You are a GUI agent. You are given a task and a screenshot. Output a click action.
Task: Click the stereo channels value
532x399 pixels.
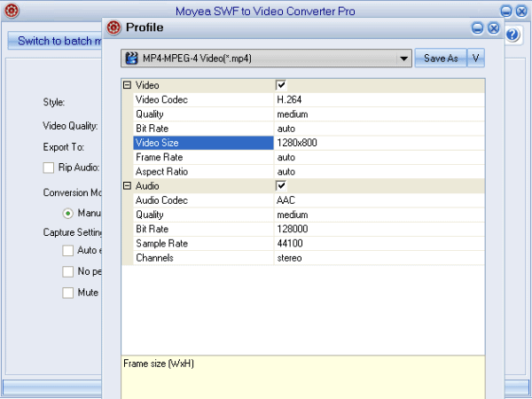[x=289, y=258]
